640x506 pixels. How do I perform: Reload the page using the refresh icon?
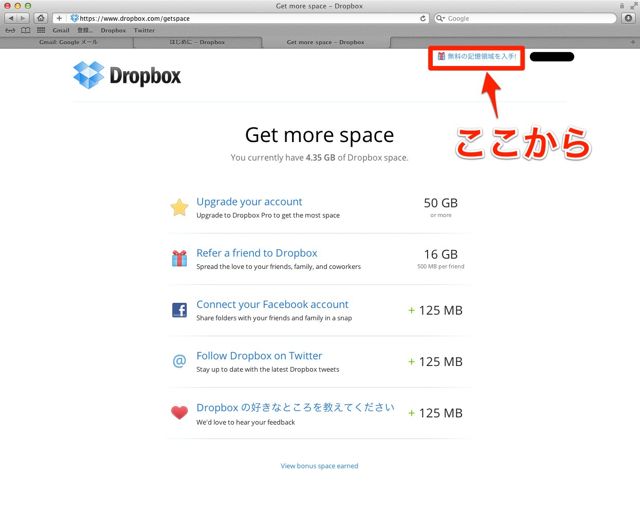(423, 18)
